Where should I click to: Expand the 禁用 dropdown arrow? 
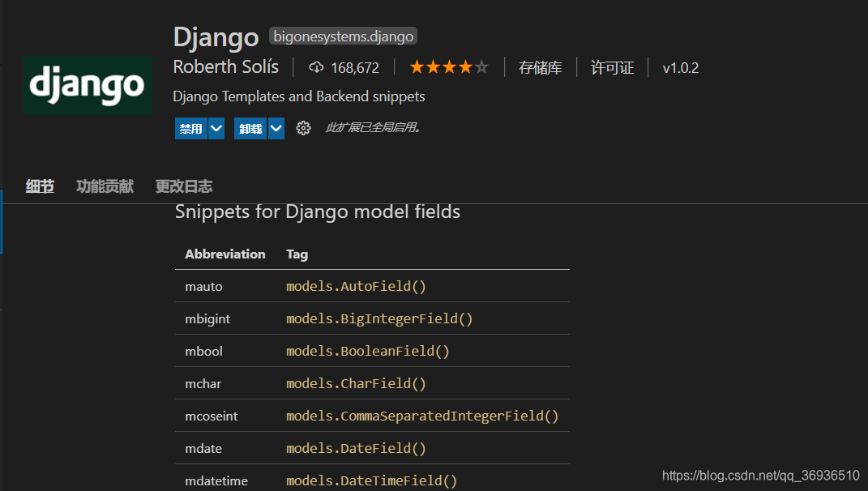[x=216, y=129]
